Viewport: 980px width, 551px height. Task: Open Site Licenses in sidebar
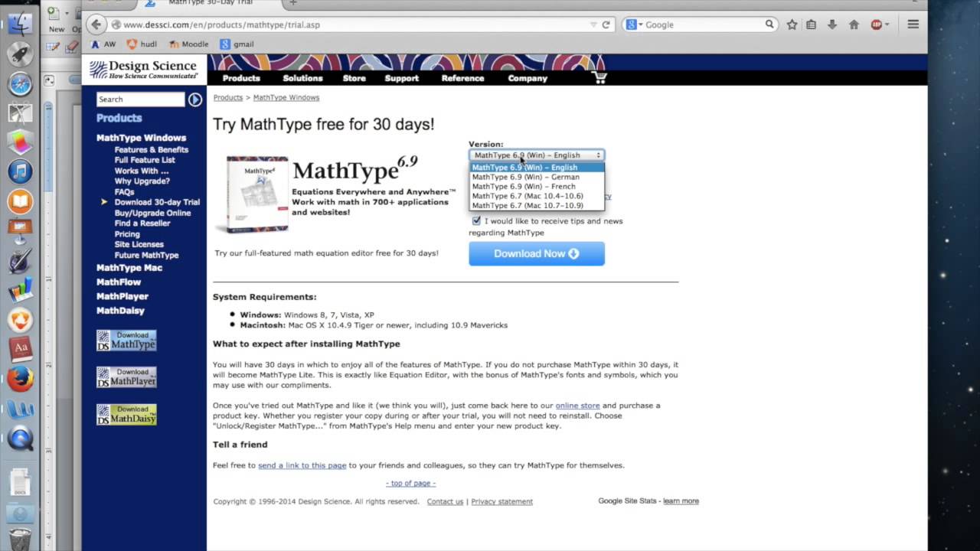(139, 244)
